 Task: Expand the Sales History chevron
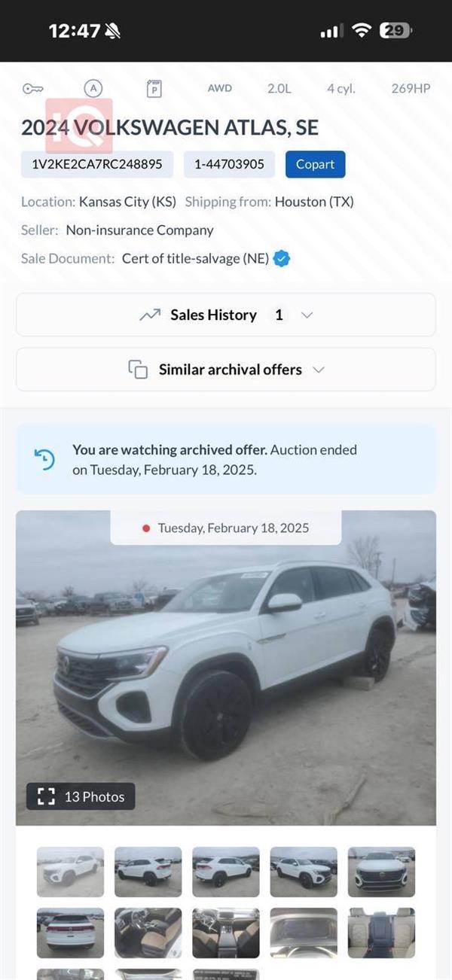(307, 315)
